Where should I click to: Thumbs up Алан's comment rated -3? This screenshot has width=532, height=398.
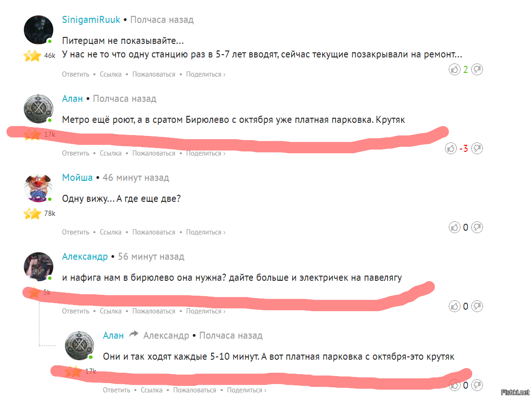click(x=451, y=149)
